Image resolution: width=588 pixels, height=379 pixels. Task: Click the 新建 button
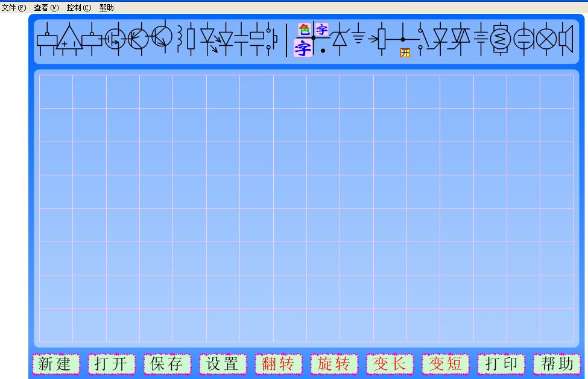click(x=55, y=364)
